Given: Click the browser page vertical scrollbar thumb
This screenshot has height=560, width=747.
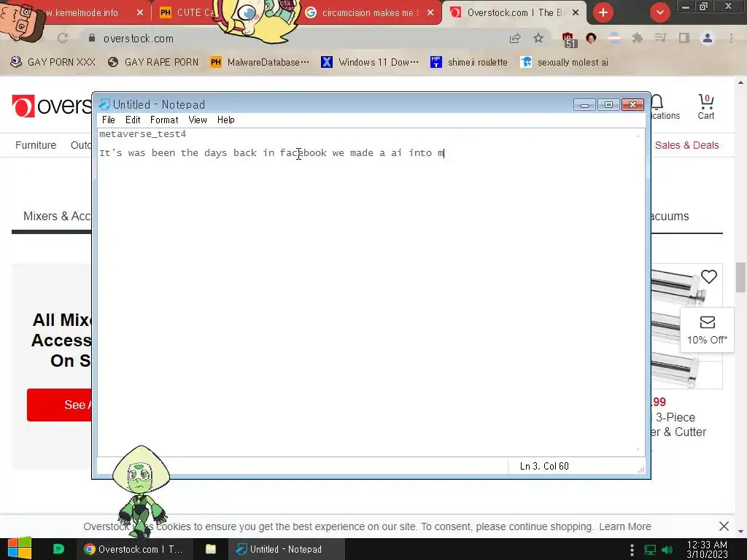Looking at the screenshot, I should click(741, 277).
